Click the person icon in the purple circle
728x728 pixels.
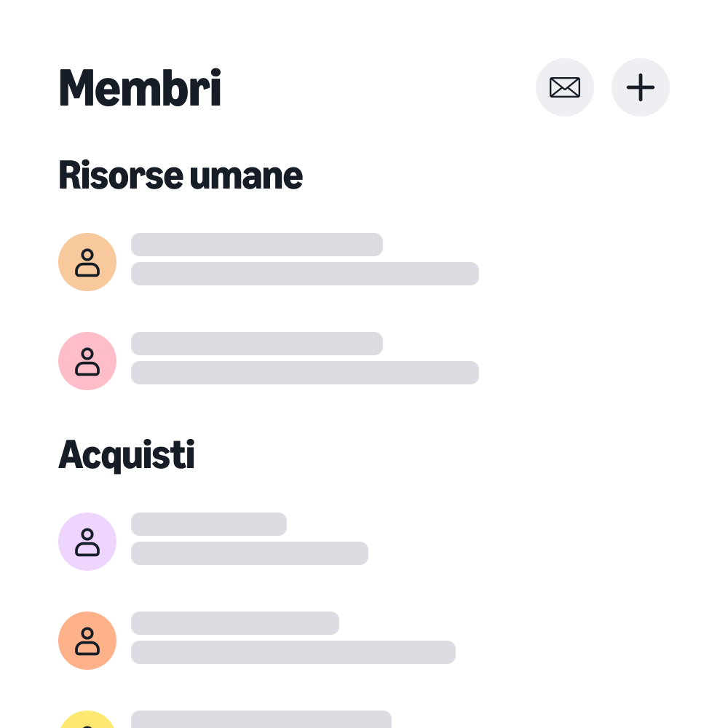coord(87,542)
